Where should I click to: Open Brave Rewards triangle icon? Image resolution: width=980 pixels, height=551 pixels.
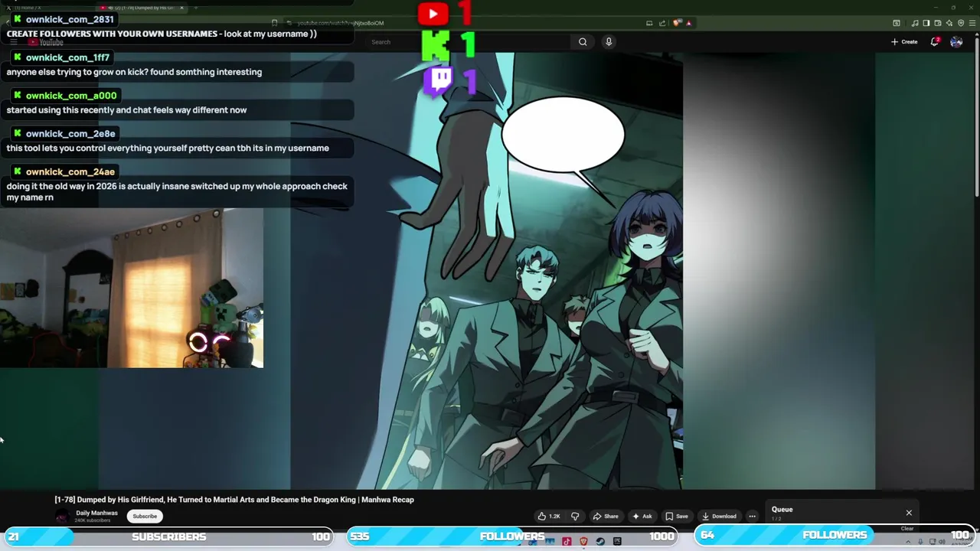pos(689,23)
